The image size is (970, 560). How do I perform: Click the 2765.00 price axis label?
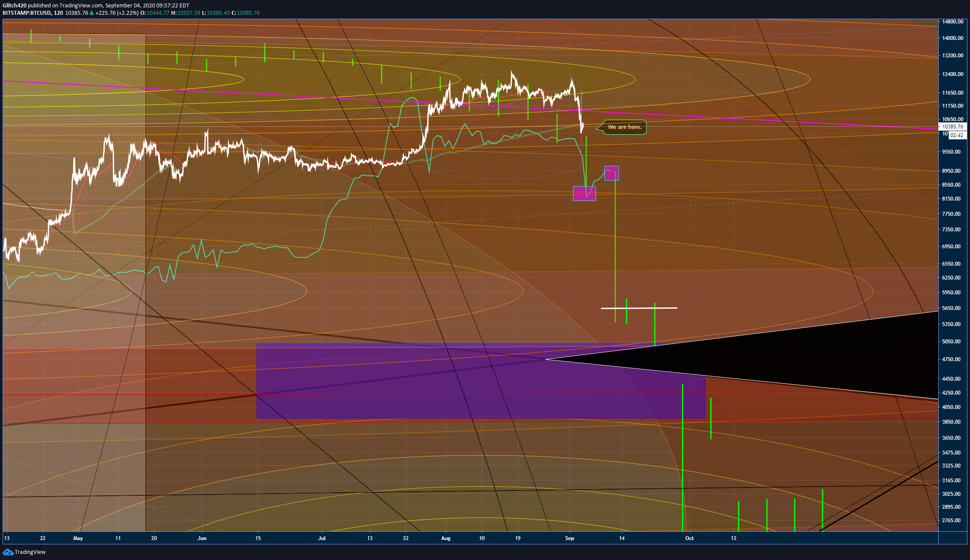[x=951, y=520]
